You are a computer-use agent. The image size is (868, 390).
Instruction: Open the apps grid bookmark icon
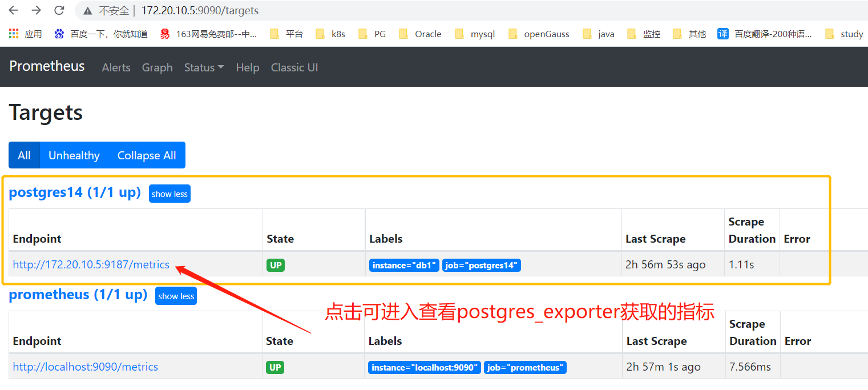[x=14, y=34]
